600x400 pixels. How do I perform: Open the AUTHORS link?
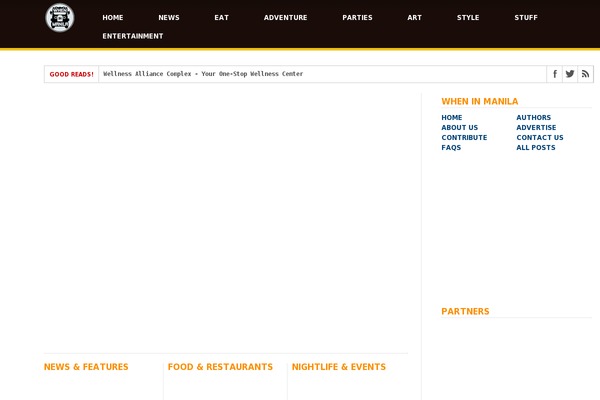point(533,118)
